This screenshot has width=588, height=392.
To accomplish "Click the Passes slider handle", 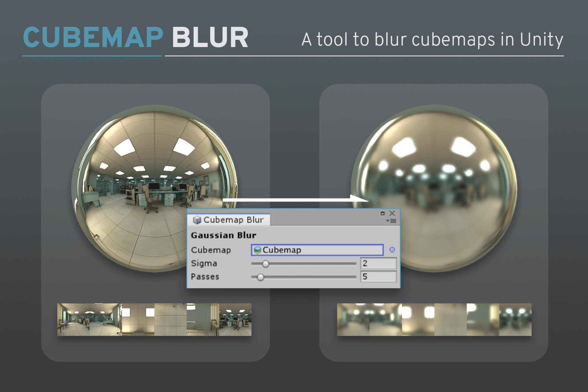I will click(x=261, y=277).
